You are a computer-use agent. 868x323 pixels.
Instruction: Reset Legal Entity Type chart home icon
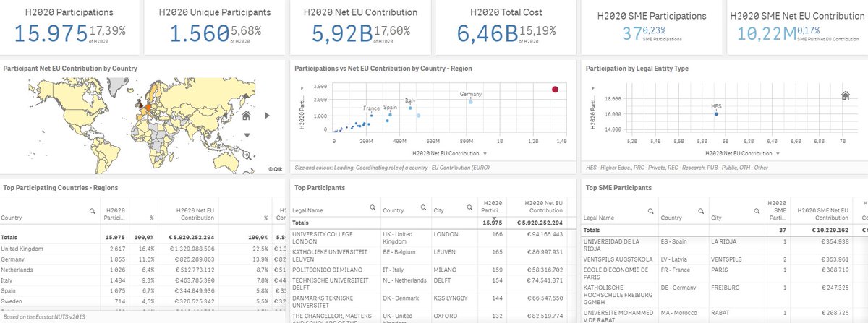coord(845,95)
